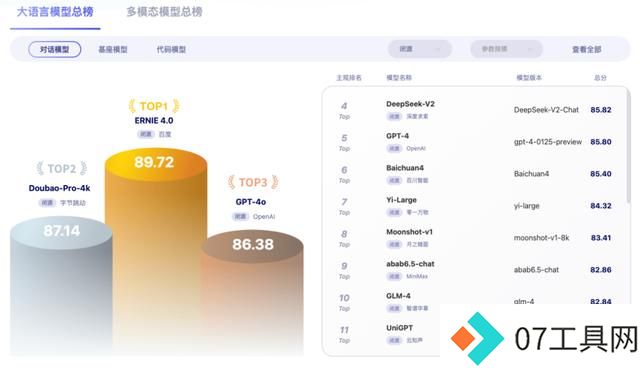Image resolution: width=640 pixels, height=372 pixels.
Task: Click the tag badge under ERNIE 4.0
Action: coord(145,134)
